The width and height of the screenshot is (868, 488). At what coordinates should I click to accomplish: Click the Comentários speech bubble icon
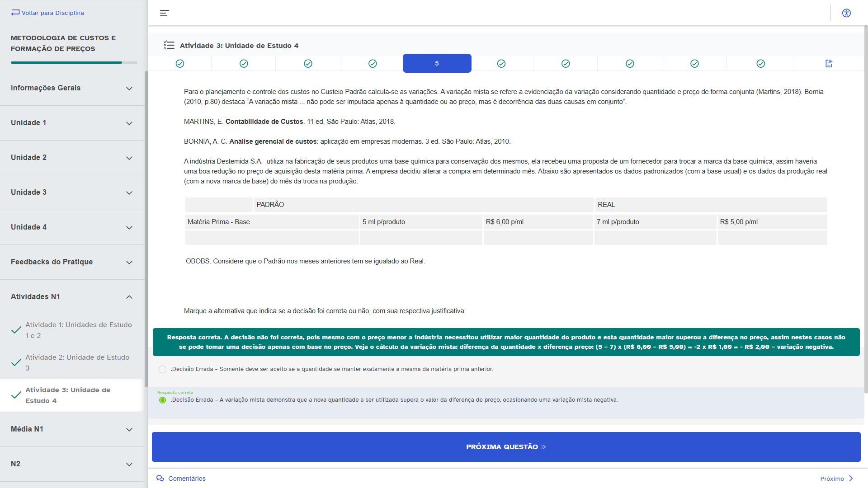[160, 479]
